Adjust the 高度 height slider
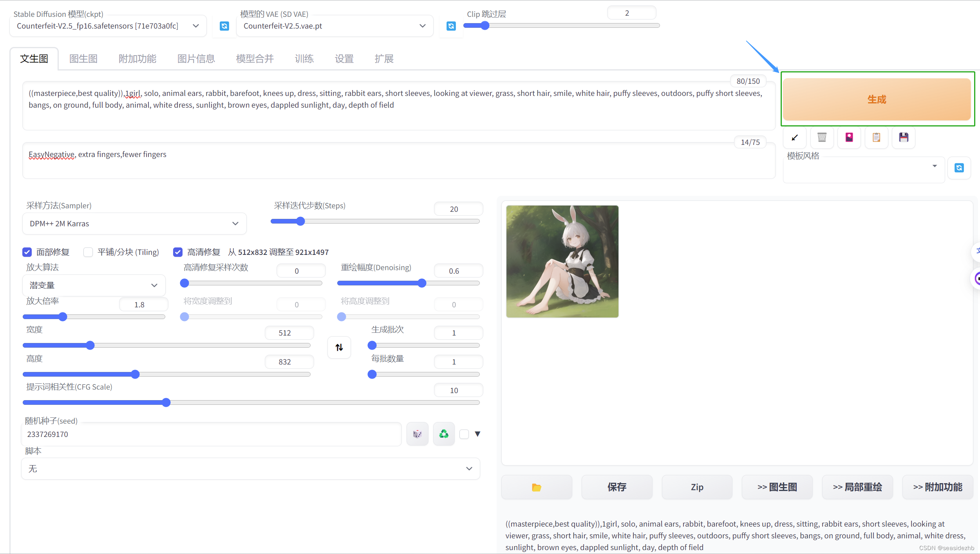This screenshot has width=980, height=554. pyautogui.click(x=166, y=374)
